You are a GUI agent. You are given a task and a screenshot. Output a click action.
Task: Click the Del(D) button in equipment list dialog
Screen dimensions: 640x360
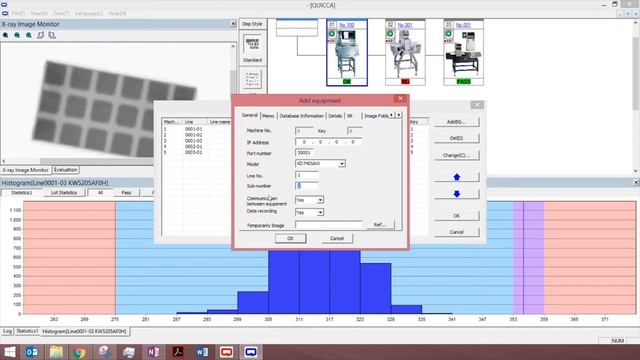[x=456, y=138]
